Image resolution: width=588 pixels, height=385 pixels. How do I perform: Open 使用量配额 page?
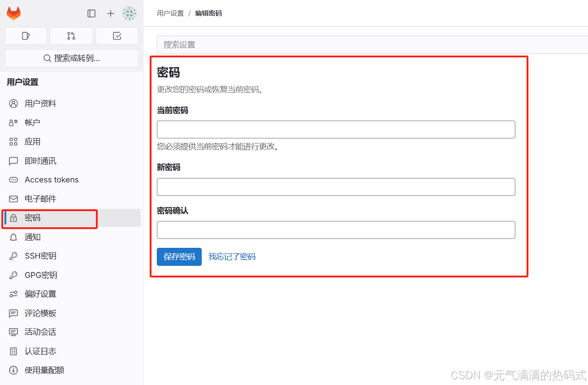click(72, 370)
